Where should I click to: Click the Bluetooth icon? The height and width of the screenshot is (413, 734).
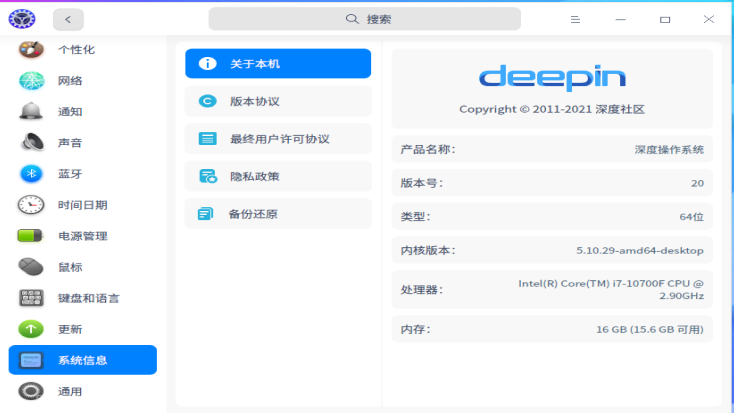coord(31,174)
